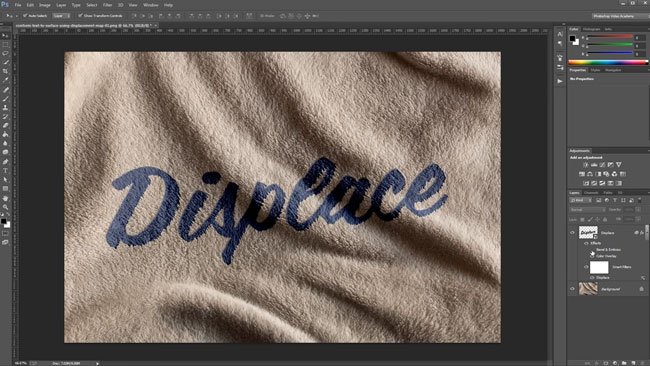Select the Brush tool

tap(5, 99)
